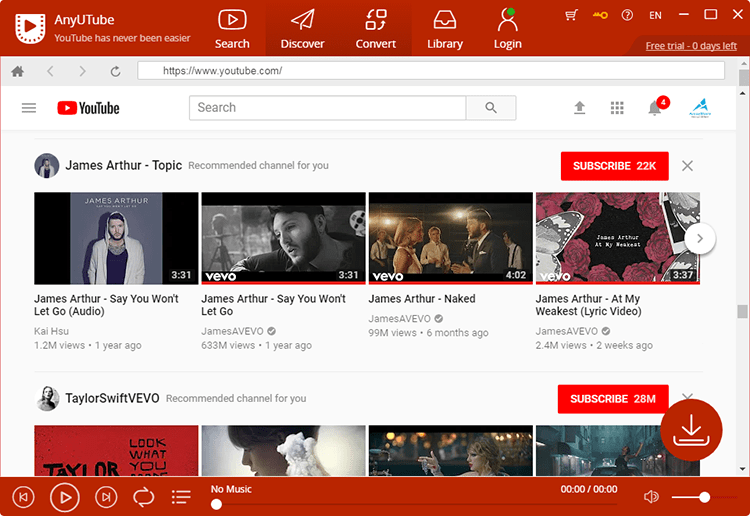
Task: Click the YouTube search magnifier button
Action: click(x=491, y=108)
